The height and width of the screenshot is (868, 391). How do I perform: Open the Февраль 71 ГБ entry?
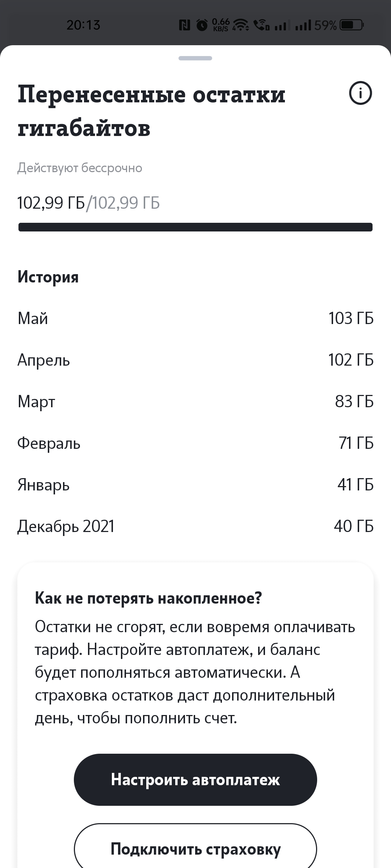click(x=195, y=443)
